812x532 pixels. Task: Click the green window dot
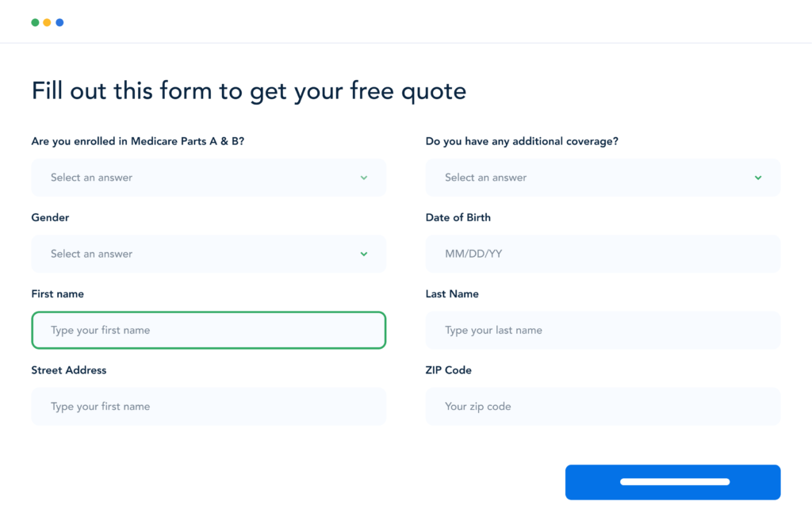35,22
